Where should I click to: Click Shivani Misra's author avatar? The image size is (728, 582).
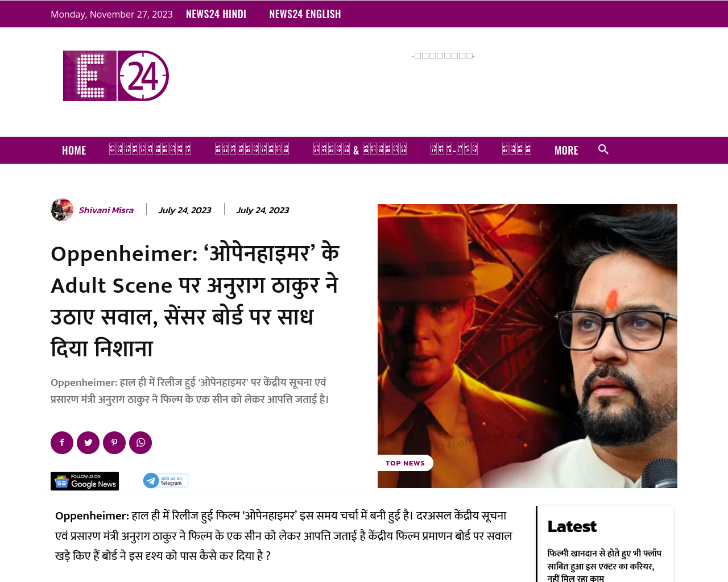[x=62, y=210]
